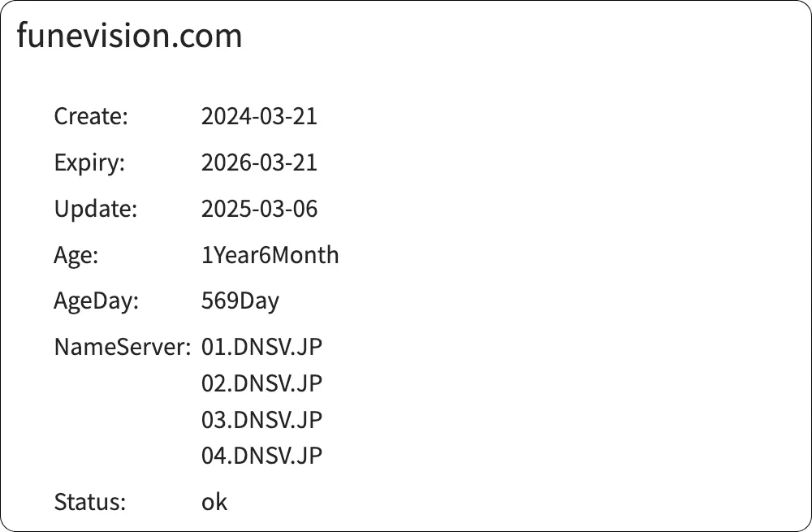Click blank card area right of the domain title
812x532 pixels.
[528, 37]
